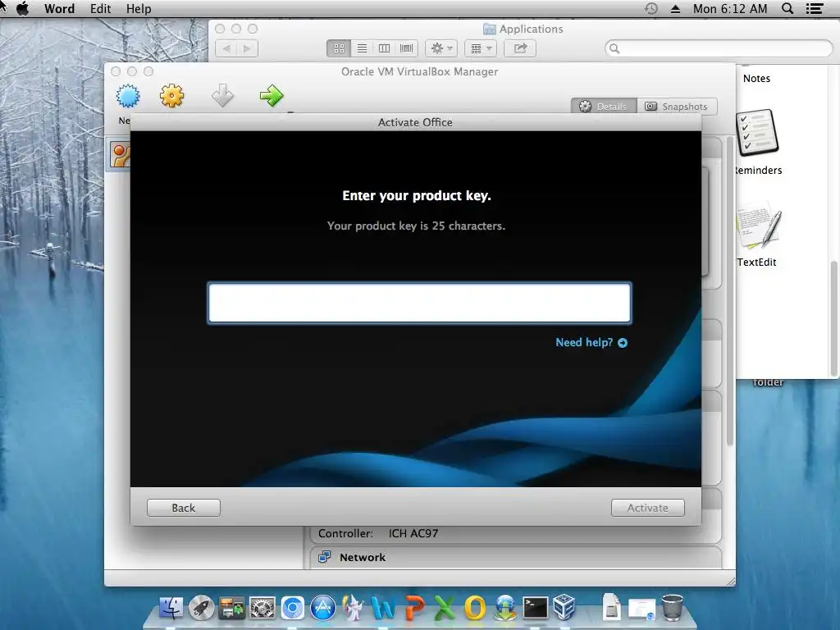Open Finder from the Dock
This screenshot has height=630, width=840.
[171, 608]
